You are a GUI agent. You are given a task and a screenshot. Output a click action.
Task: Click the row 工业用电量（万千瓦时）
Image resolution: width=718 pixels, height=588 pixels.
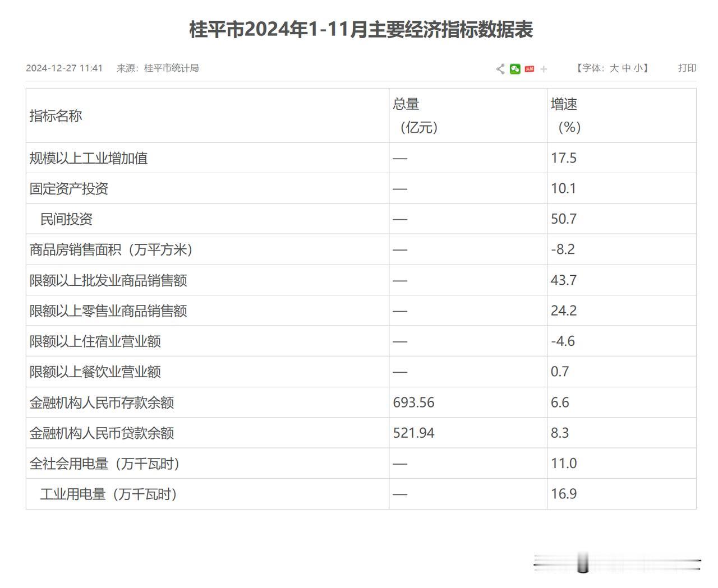click(x=361, y=494)
